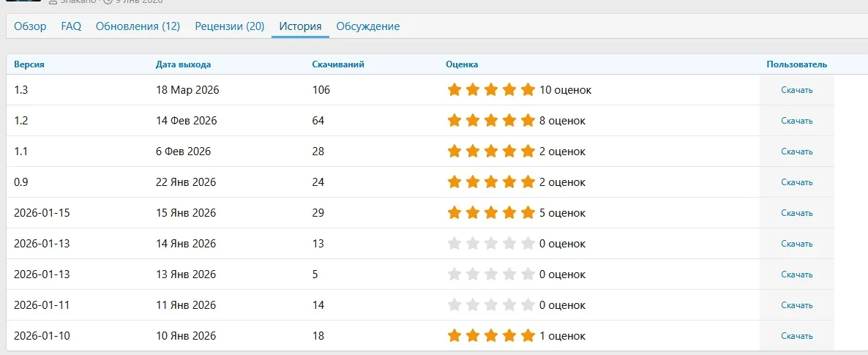Viewport: 868px width, 355px height.
Task: Click the download count '106'
Action: click(x=321, y=90)
